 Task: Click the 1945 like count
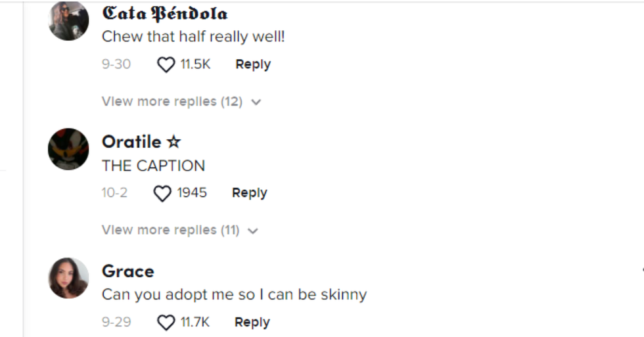(192, 193)
